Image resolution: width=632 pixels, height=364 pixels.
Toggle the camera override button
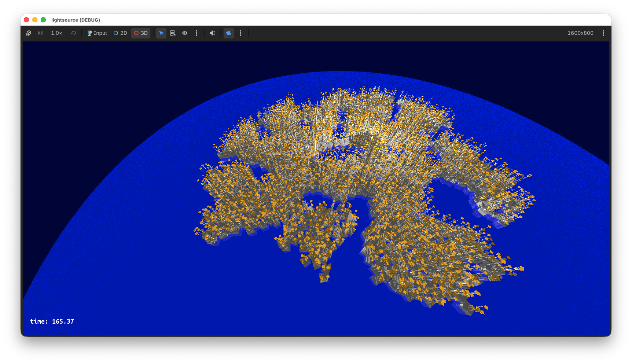click(x=229, y=33)
